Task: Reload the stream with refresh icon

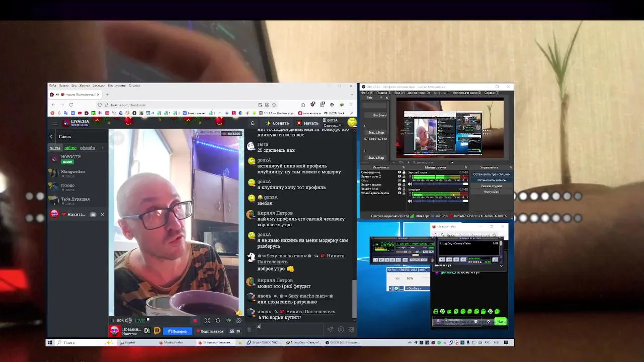Action: tap(218, 320)
